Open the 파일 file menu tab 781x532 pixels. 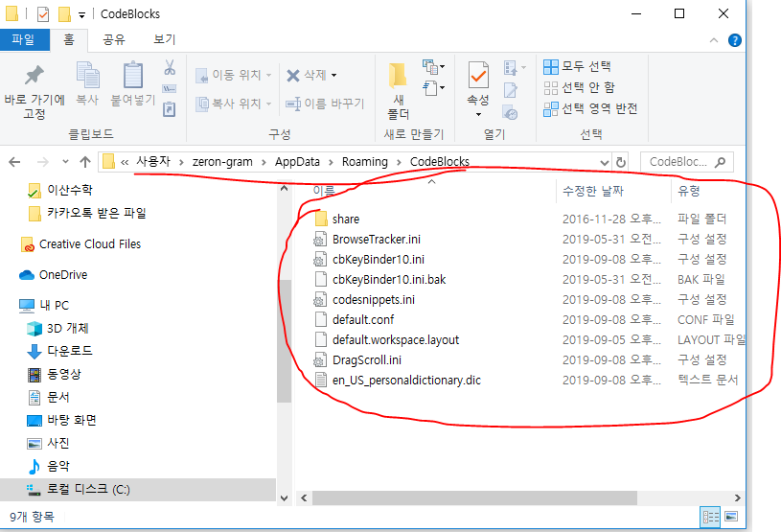[x=23, y=39]
